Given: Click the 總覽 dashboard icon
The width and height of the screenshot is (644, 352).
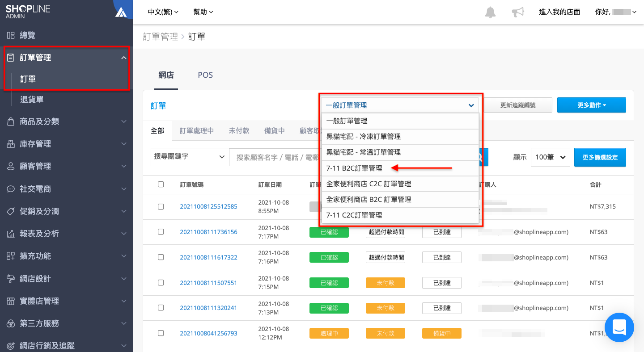Looking at the screenshot, I should pyautogui.click(x=11, y=35).
